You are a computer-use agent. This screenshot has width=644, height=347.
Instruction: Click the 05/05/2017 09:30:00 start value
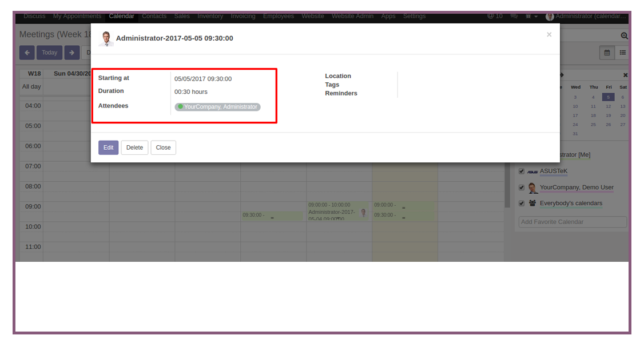203,79
